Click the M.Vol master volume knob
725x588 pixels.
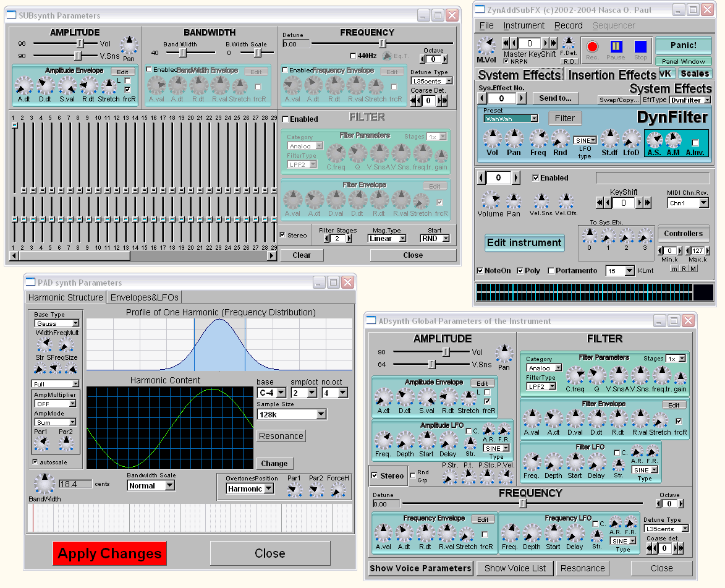[486, 46]
